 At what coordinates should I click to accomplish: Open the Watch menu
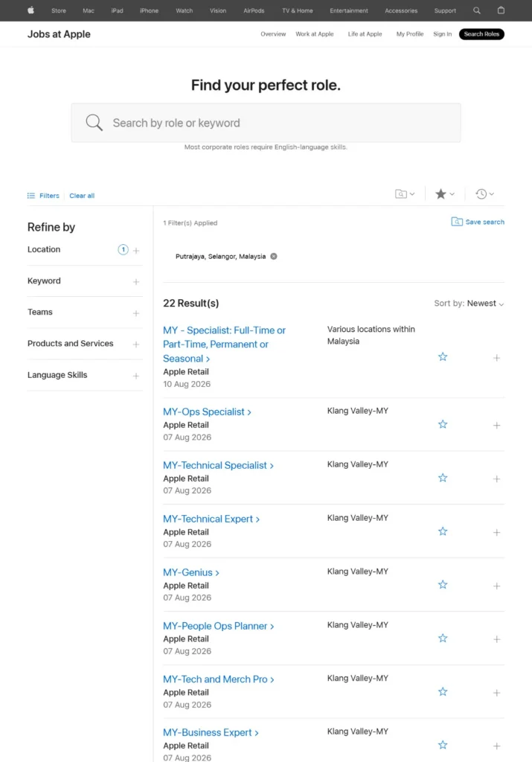click(x=184, y=10)
